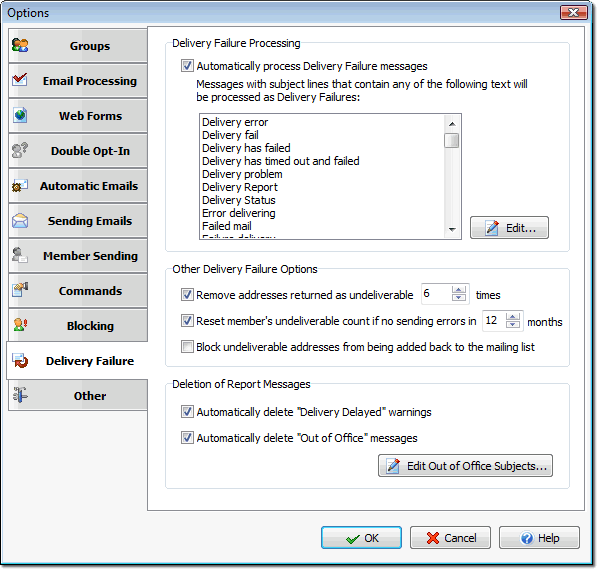Click the Edit button beside subject list
The height and width of the screenshot is (569, 597).
point(509,227)
